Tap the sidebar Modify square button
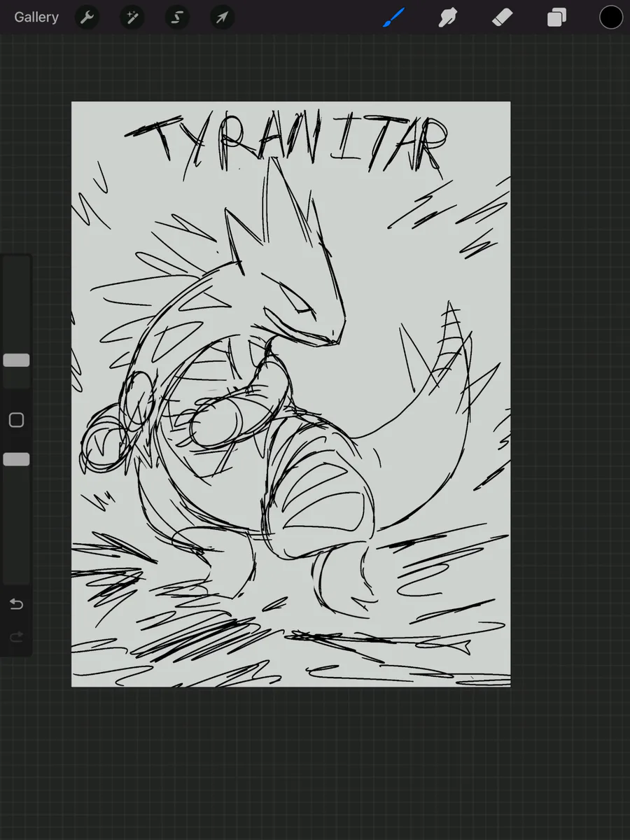Viewport: 630px width, 840px height. coord(16,420)
